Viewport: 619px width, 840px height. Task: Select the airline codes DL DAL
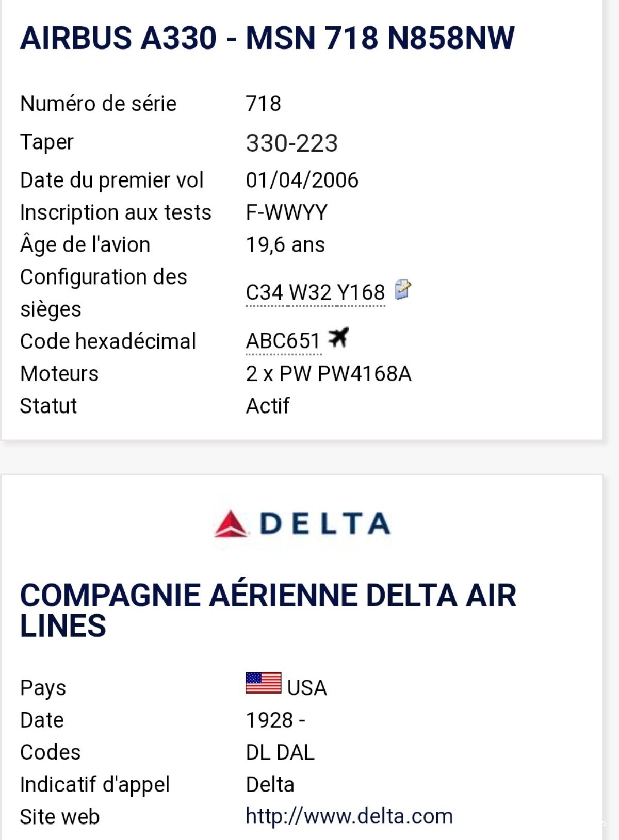point(280,752)
